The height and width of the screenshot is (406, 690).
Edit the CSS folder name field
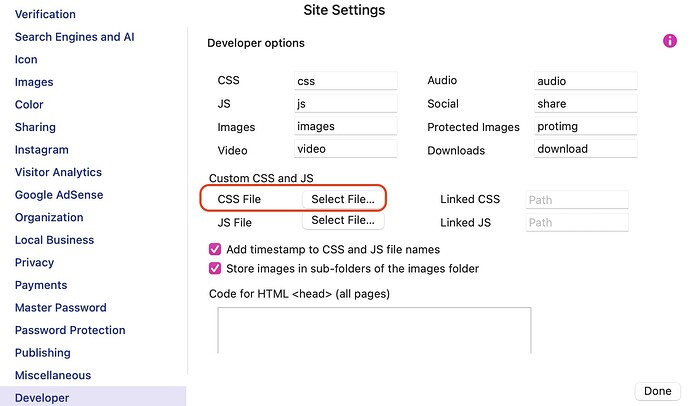click(345, 80)
